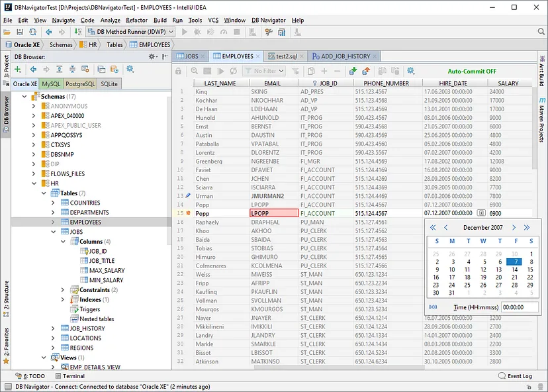Click the find magnifier in data editor toolbar
The width and height of the screenshot is (548, 392).
pos(195,71)
